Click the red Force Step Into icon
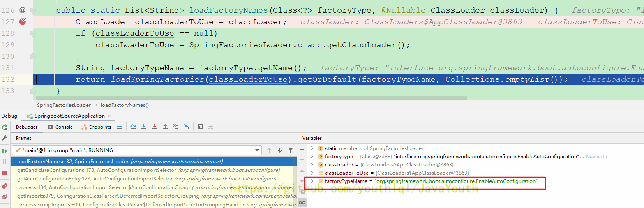The width and height of the screenshot is (644, 208). click(155, 127)
